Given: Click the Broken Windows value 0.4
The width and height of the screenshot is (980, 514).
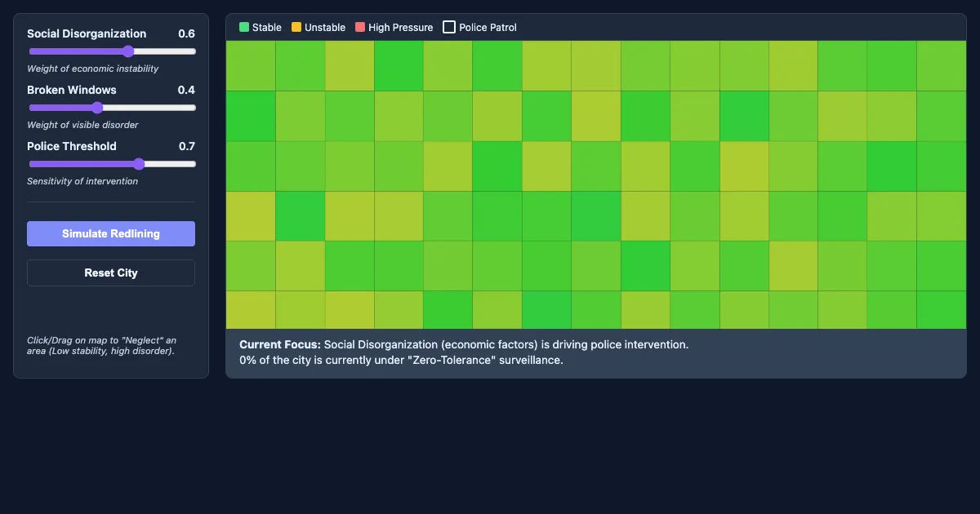Looking at the screenshot, I should 186,90.
